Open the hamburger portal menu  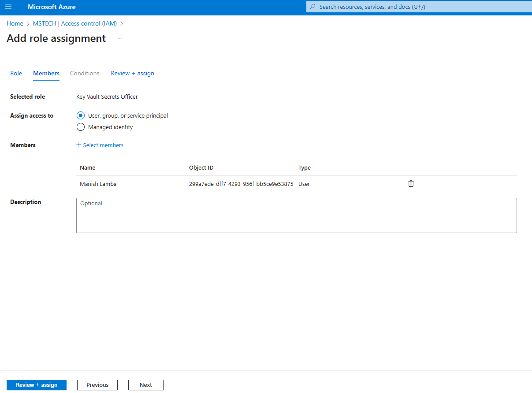[8, 7]
